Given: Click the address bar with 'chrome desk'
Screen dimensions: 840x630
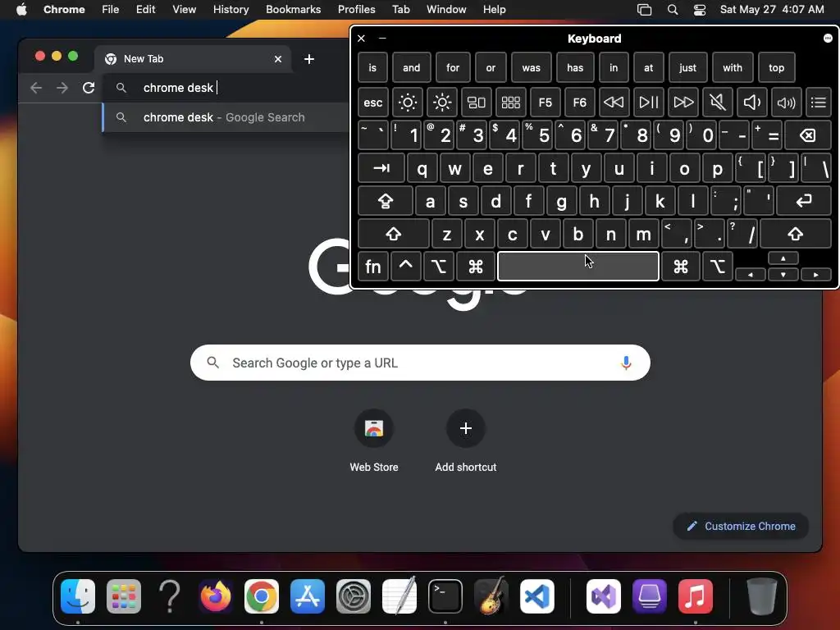Looking at the screenshot, I should pos(225,87).
